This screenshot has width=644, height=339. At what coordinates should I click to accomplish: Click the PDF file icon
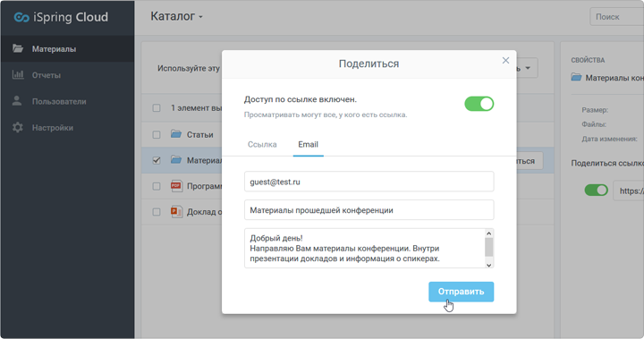point(176,186)
